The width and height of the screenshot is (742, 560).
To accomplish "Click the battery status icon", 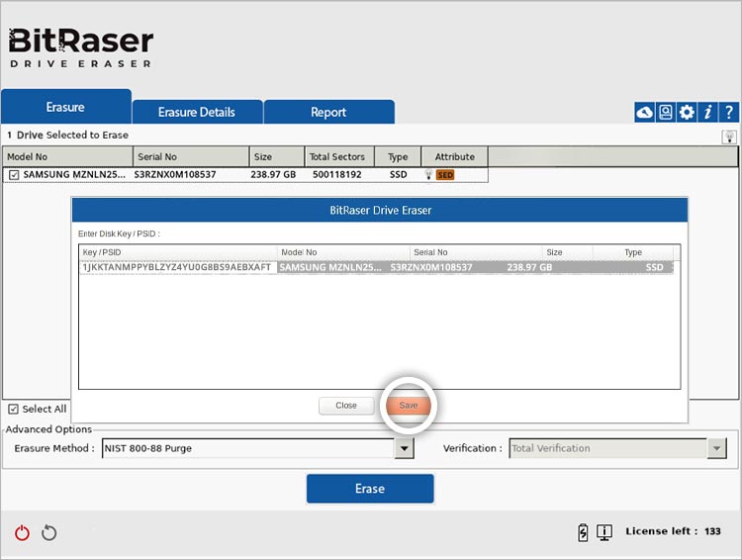I will click(583, 532).
